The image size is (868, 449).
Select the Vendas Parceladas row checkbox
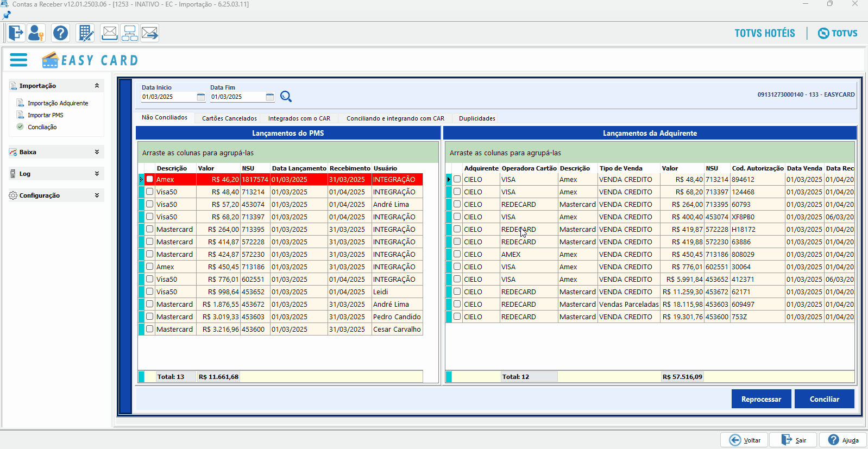[x=457, y=304]
